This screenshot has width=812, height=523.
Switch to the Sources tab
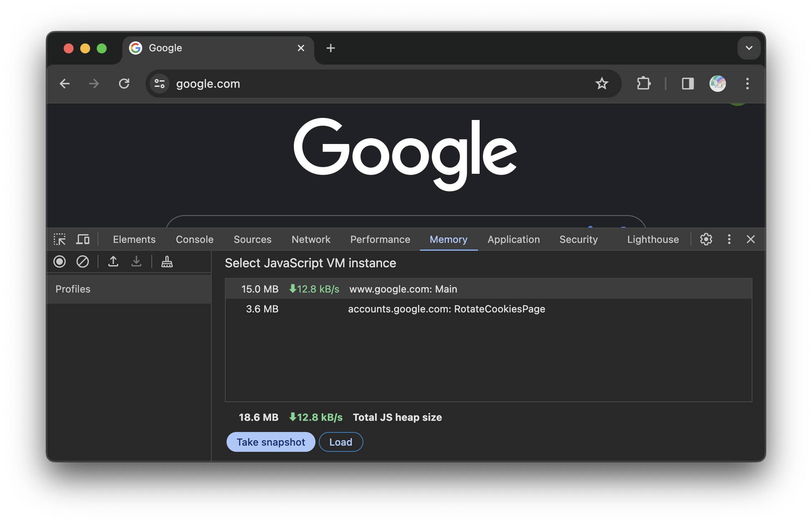click(x=252, y=239)
